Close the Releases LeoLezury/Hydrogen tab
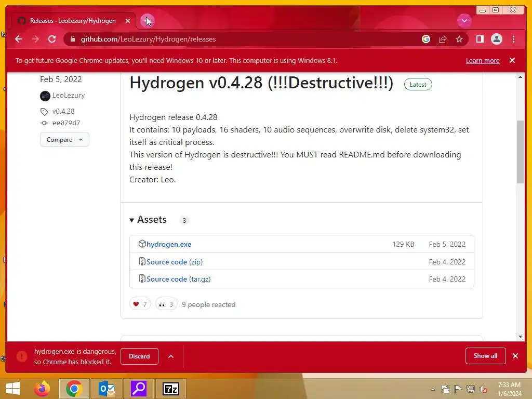Screen dimensions: 532x399 128,21
